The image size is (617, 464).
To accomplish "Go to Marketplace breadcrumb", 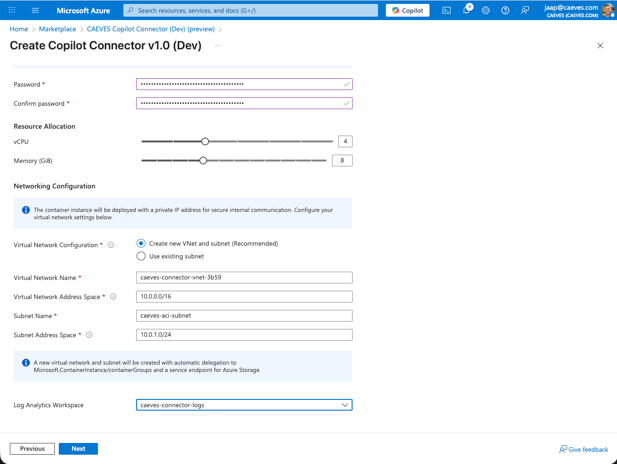I will point(57,29).
